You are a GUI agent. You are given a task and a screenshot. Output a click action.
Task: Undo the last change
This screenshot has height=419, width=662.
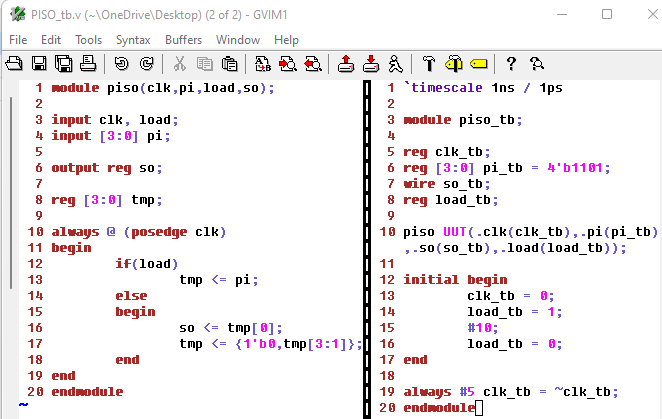coord(122,64)
